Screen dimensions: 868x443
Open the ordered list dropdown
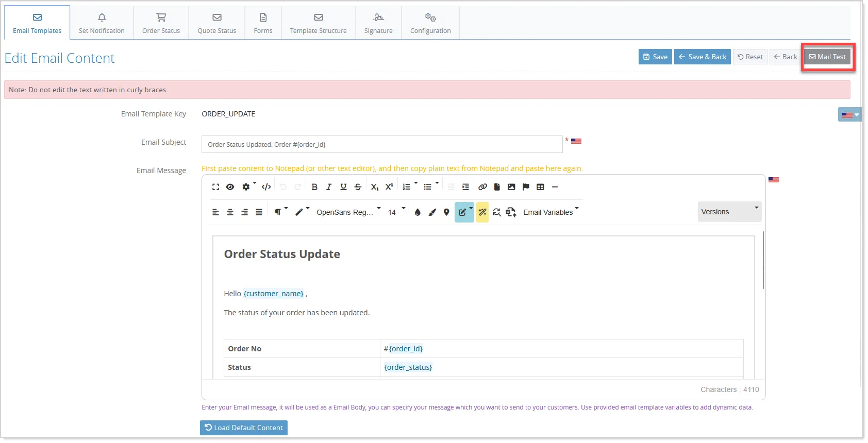[409, 186]
